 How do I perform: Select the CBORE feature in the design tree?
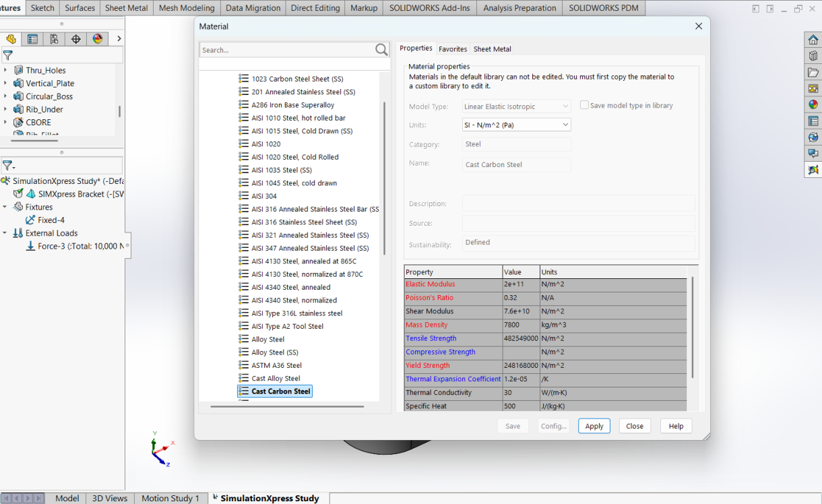tap(39, 122)
